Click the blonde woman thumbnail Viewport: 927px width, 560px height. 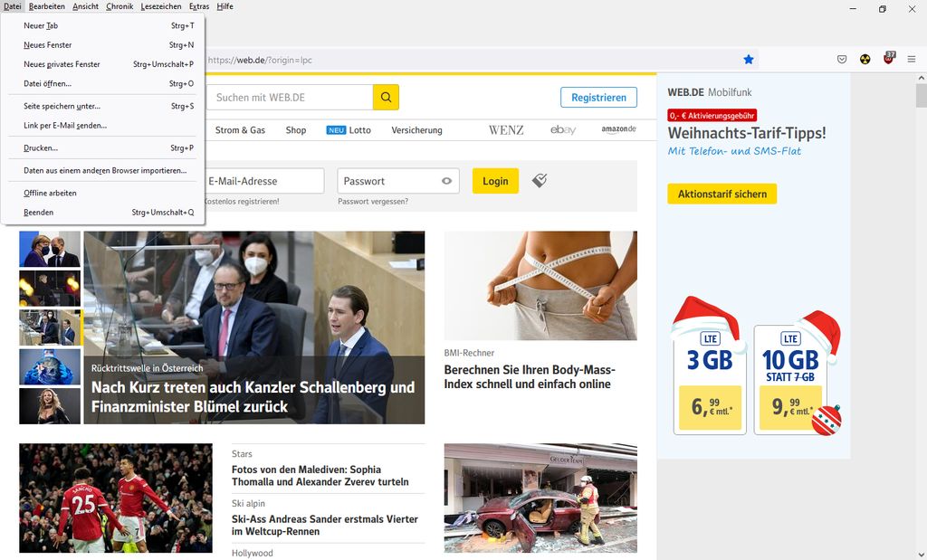[x=50, y=406]
